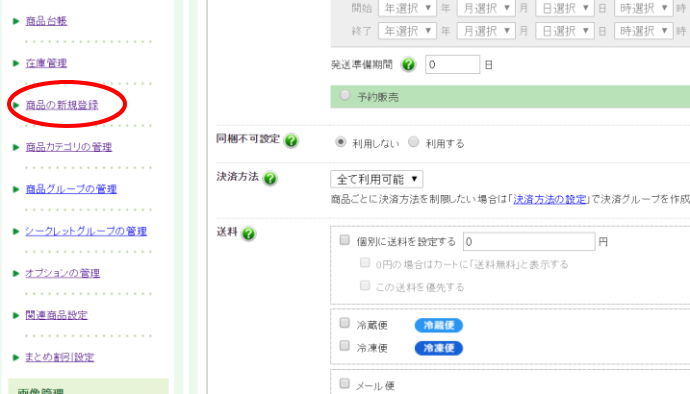Open 開始 row 年選択 dropdown
The image size is (690, 394).
(x=407, y=8)
